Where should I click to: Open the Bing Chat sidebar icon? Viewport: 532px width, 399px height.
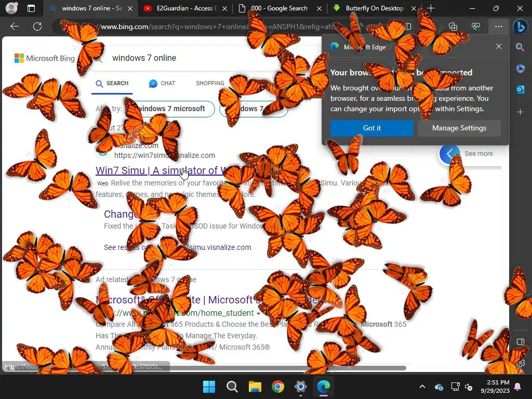pyautogui.click(x=520, y=26)
